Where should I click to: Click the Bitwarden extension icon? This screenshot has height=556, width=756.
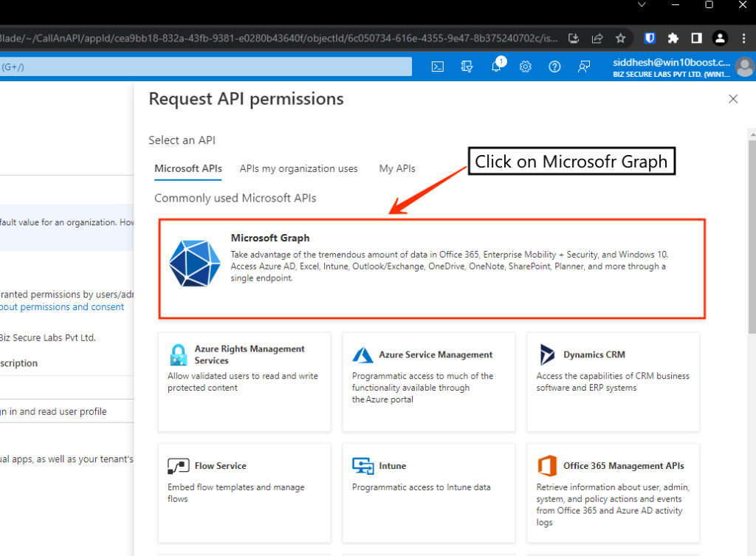tap(650, 38)
